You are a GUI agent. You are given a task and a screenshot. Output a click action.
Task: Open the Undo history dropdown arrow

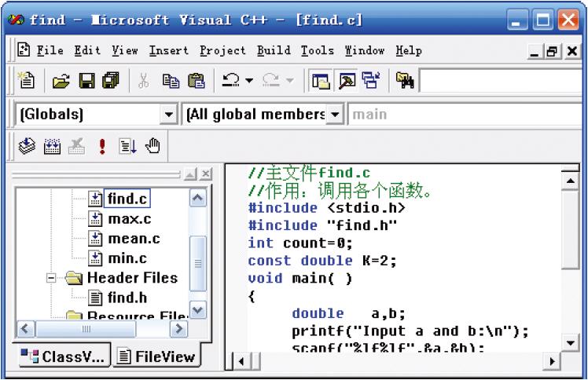249,80
